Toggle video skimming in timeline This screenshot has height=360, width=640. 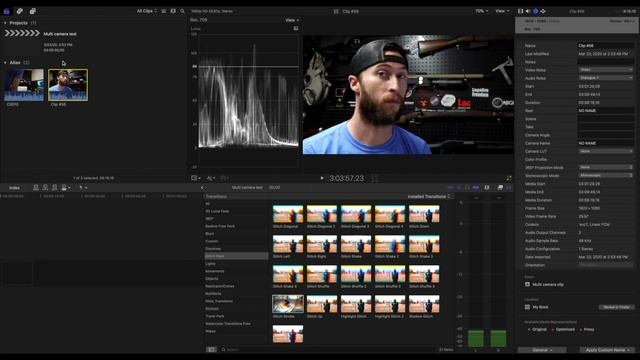(x=451, y=187)
